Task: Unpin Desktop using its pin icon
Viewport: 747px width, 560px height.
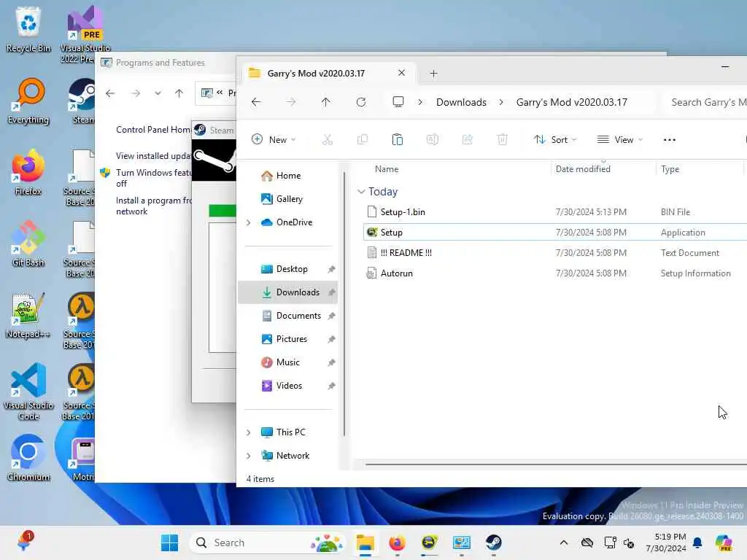Action: 332,270
